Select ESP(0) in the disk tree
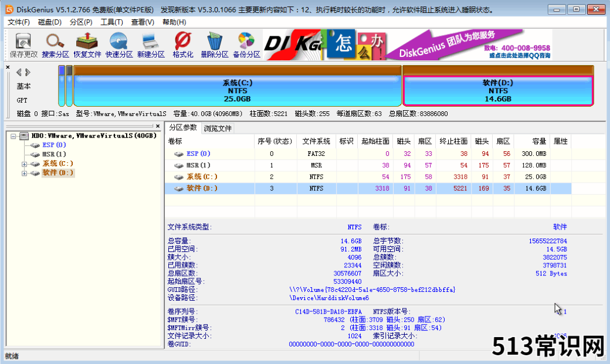 coord(54,145)
